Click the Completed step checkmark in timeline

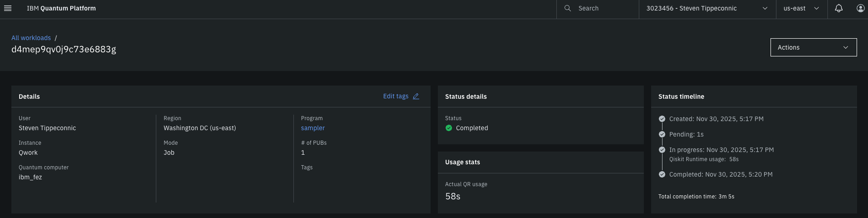click(662, 174)
